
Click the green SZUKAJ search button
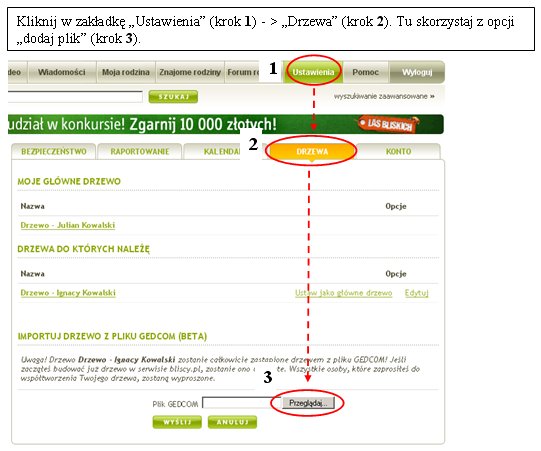(x=173, y=97)
